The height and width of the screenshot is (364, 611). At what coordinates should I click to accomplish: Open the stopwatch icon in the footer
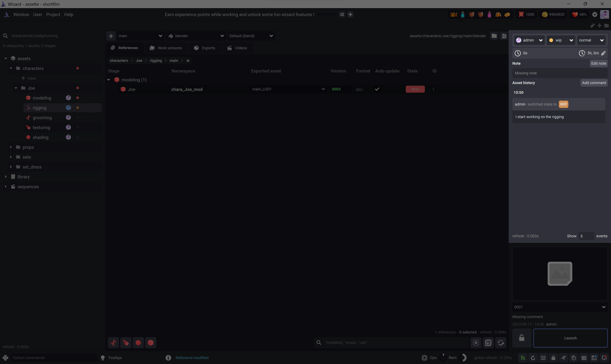[574, 358]
